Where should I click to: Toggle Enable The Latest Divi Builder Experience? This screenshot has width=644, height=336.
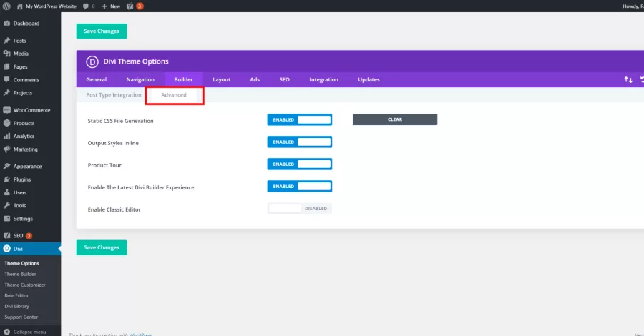tap(299, 187)
